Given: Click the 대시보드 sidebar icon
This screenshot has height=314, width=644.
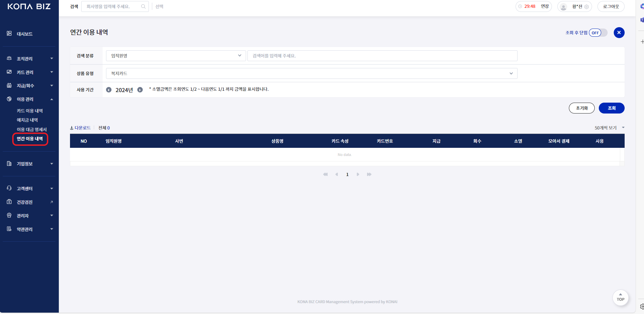Looking at the screenshot, I should [x=9, y=33].
